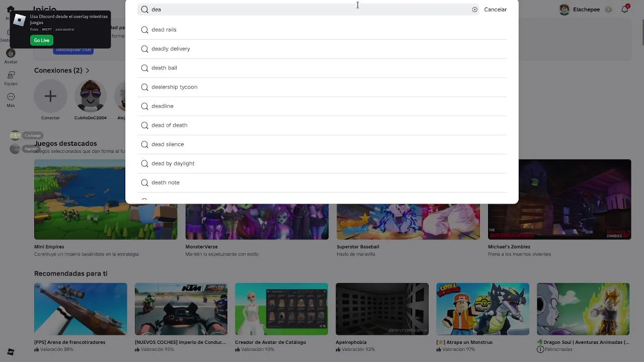
Task: Click the Dragon Soul Patrocinadas info icon
Action: 540,349
